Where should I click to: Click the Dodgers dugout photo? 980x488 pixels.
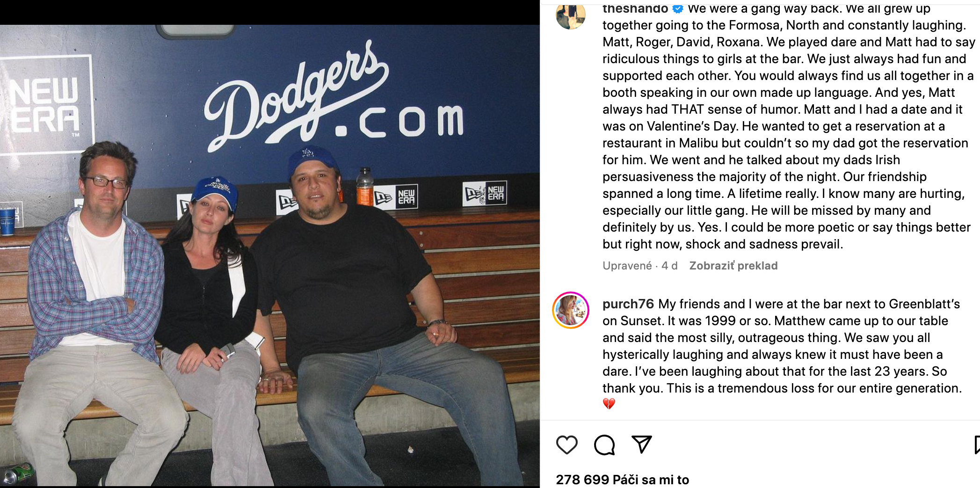point(270,255)
